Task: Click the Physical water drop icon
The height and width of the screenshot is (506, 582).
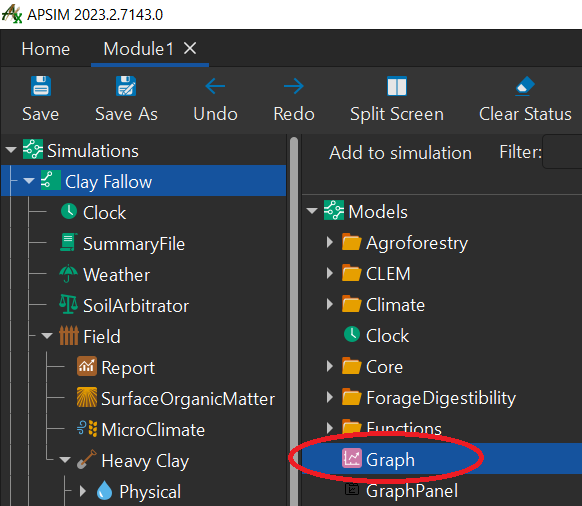Action: pyautogui.click(x=104, y=490)
